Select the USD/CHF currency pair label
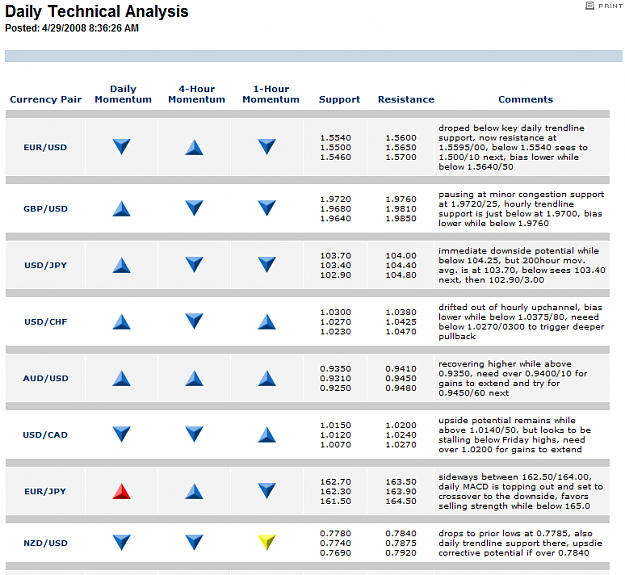 point(45,322)
